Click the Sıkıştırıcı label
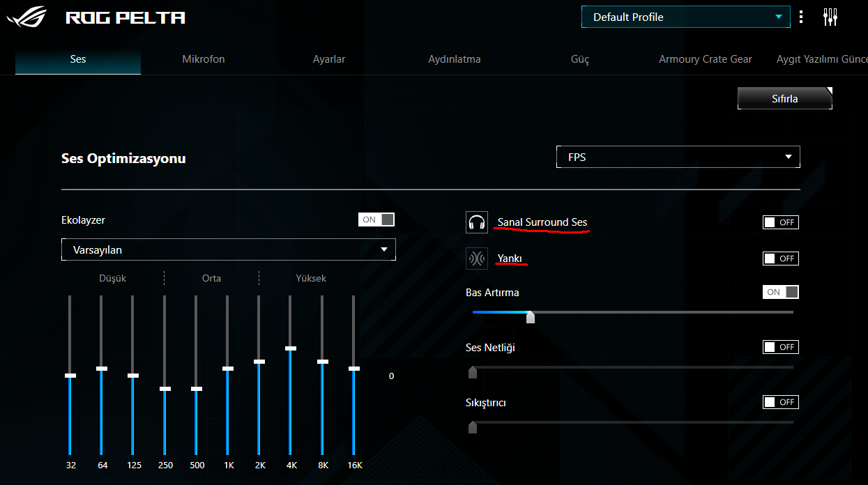Screen dimensions: 868x485 [x=485, y=402]
